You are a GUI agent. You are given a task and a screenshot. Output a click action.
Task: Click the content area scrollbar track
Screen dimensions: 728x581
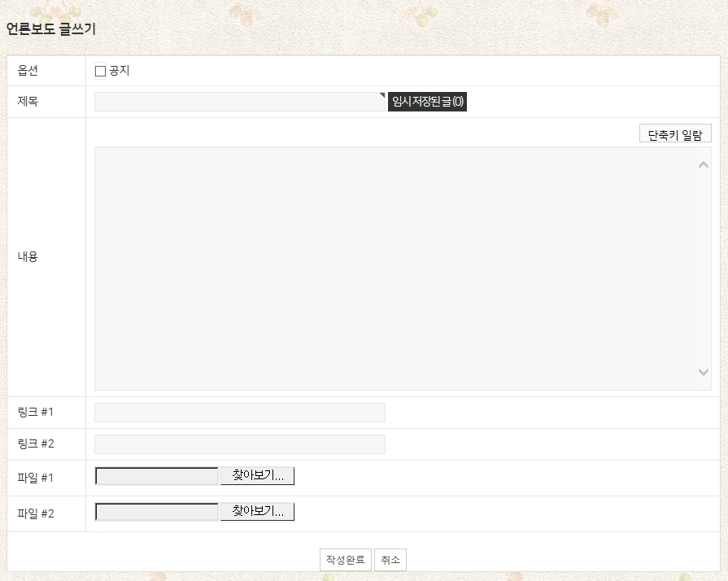click(704, 269)
